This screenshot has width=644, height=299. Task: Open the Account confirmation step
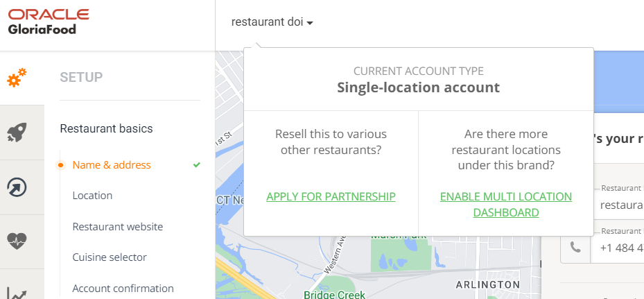click(x=123, y=289)
